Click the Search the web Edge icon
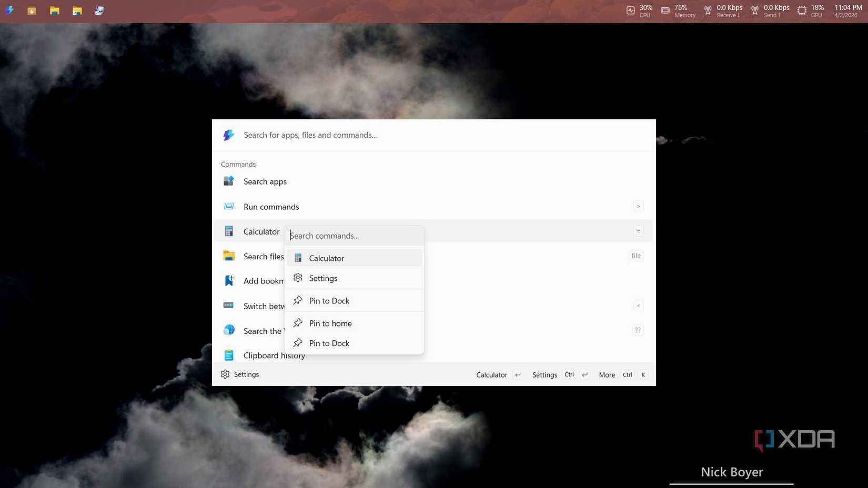Image resolution: width=868 pixels, height=488 pixels. [x=229, y=330]
